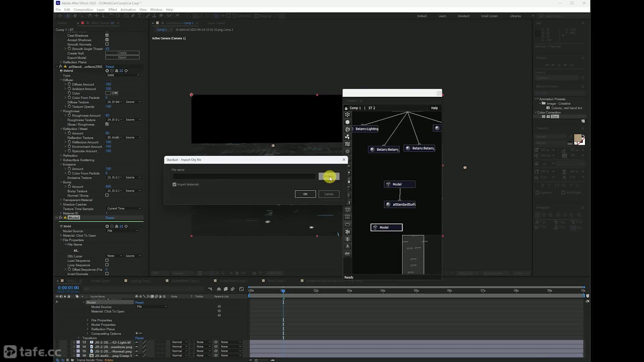Click the Stardust emitter node icon

[x=347, y=115]
